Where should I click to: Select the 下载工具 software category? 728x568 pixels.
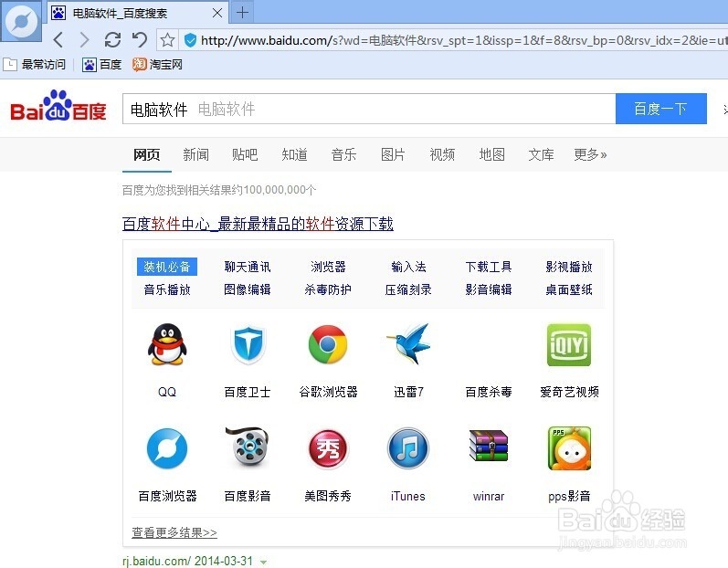click(489, 267)
